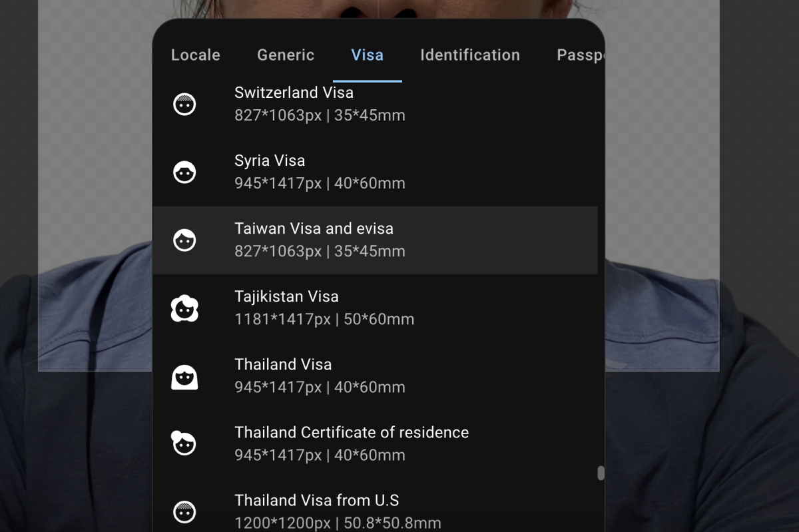
Task: Choose Thailand Visa from U.S preset
Action: pos(338,511)
